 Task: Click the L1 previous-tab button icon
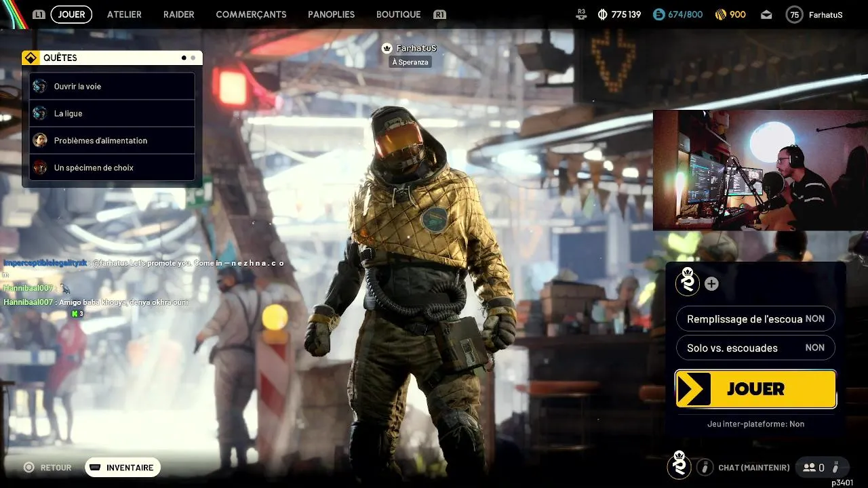pos(39,14)
